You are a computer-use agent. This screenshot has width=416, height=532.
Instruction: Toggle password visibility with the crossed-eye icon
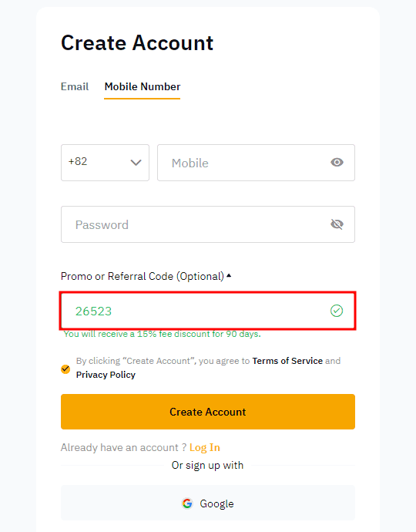(337, 224)
